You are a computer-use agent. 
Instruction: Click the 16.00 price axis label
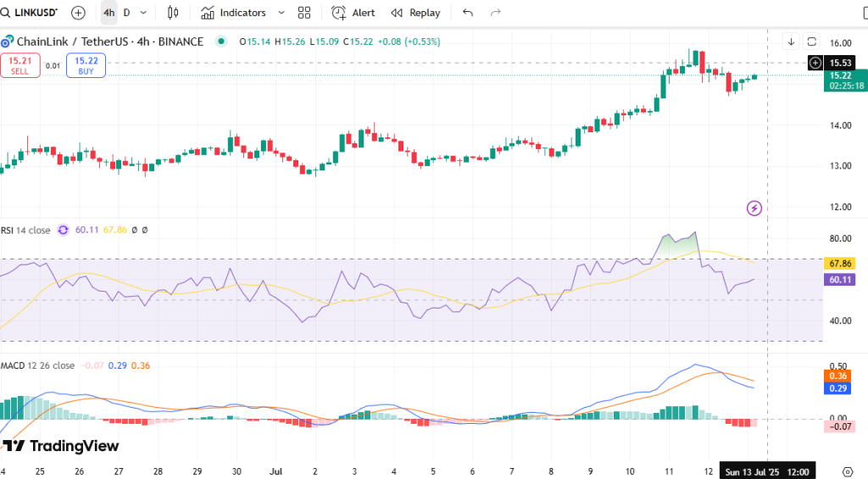pyautogui.click(x=840, y=43)
